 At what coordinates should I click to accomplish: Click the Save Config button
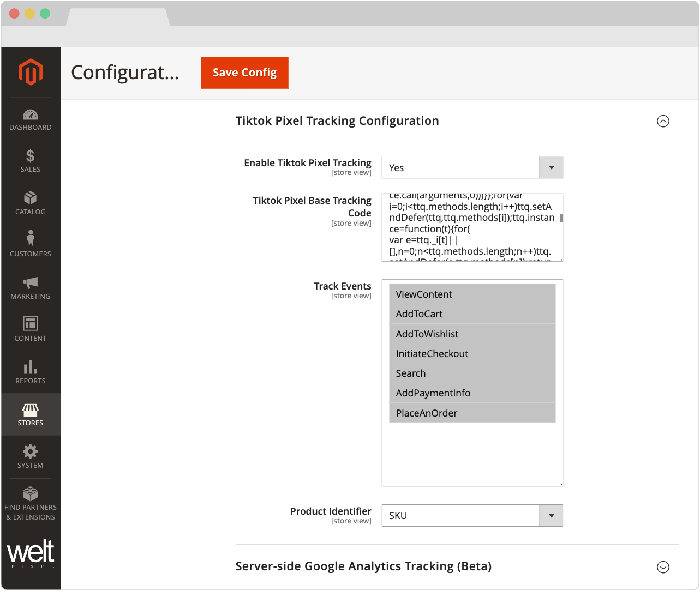point(244,73)
